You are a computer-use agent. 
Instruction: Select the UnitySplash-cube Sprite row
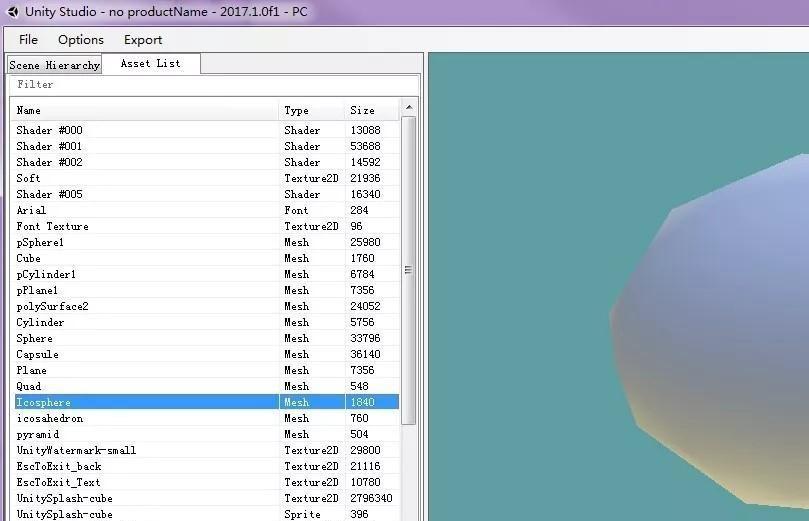(206, 514)
